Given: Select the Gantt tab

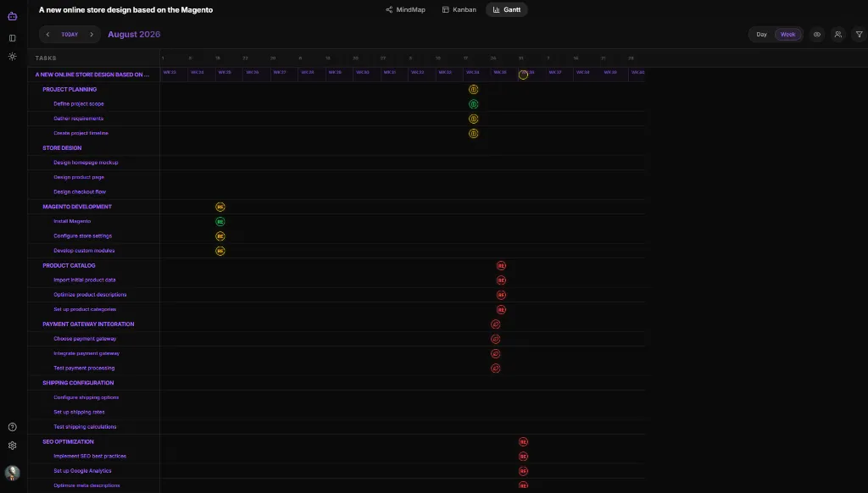Looking at the screenshot, I should pos(507,10).
